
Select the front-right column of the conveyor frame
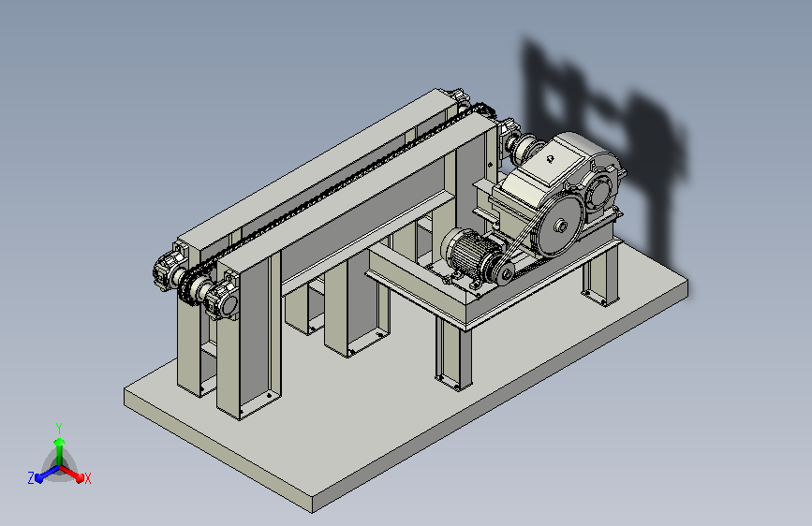click(248, 337)
